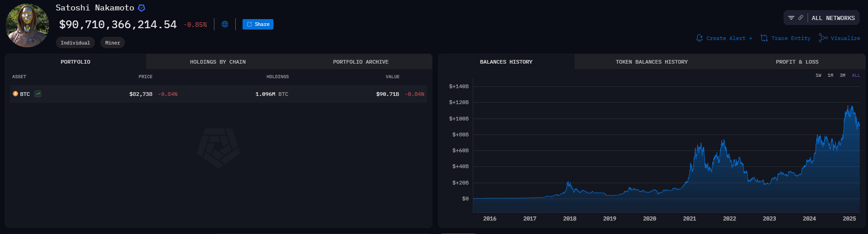The width and height of the screenshot is (868, 234).
Task: Click the blue Share button
Action: [258, 25]
